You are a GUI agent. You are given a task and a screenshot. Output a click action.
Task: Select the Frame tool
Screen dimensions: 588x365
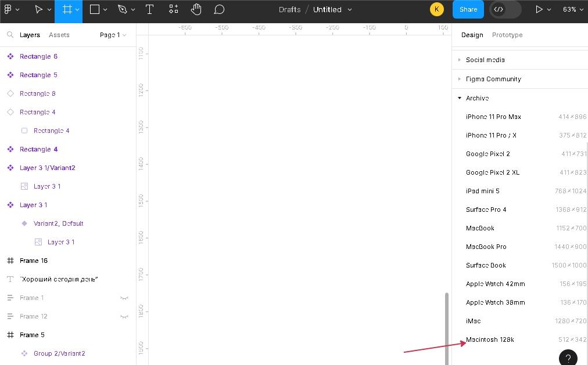point(67,9)
